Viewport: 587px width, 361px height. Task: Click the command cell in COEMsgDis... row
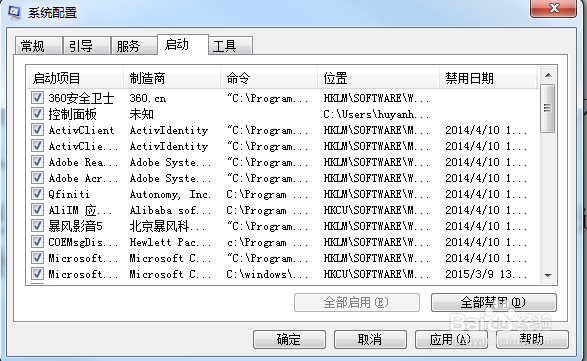(x=267, y=242)
